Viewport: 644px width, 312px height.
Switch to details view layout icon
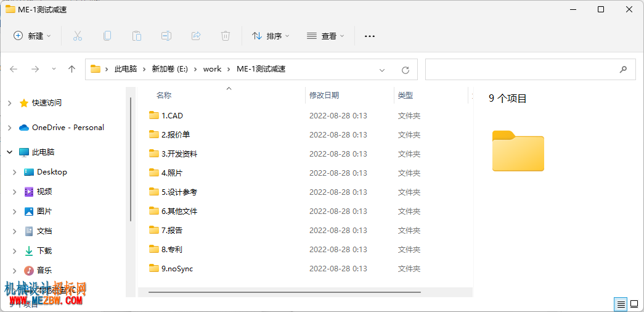(x=621, y=305)
